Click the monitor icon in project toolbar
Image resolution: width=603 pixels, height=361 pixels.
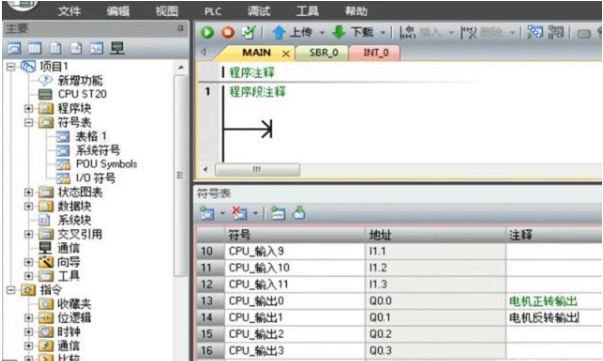pos(117,48)
